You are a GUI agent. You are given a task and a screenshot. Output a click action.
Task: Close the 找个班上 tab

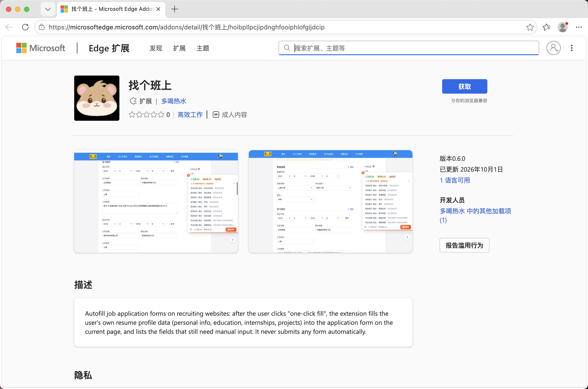pos(159,9)
